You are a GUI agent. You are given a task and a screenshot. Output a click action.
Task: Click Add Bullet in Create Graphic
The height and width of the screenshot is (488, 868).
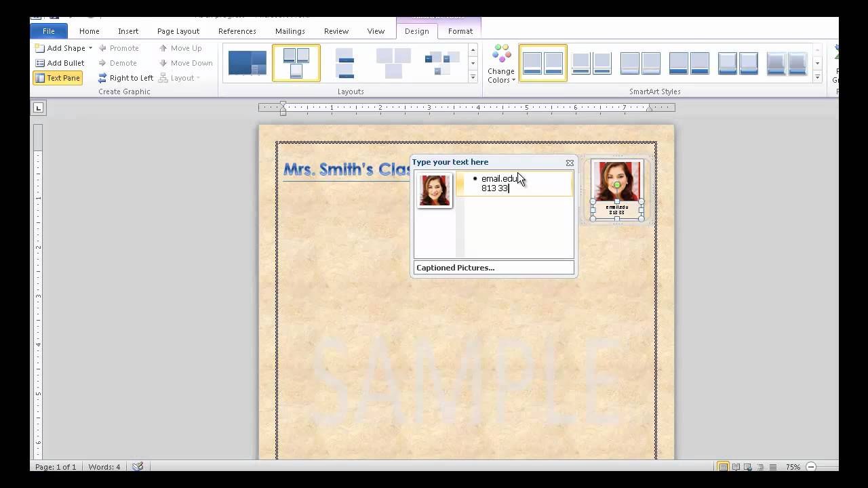click(x=60, y=63)
